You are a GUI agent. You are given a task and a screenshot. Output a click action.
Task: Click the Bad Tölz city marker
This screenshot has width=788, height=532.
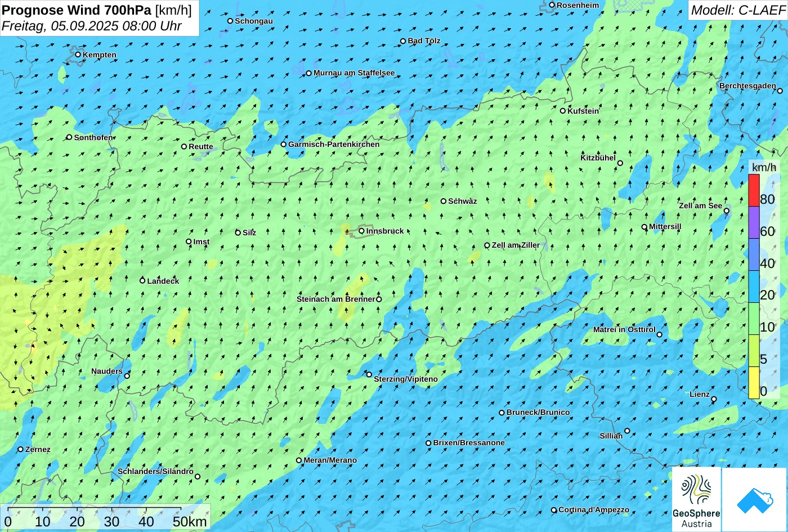pyautogui.click(x=403, y=41)
